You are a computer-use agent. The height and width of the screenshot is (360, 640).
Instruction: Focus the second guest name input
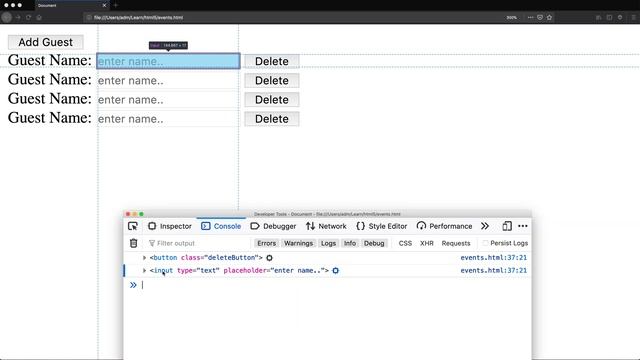click(x=168, y=80)
